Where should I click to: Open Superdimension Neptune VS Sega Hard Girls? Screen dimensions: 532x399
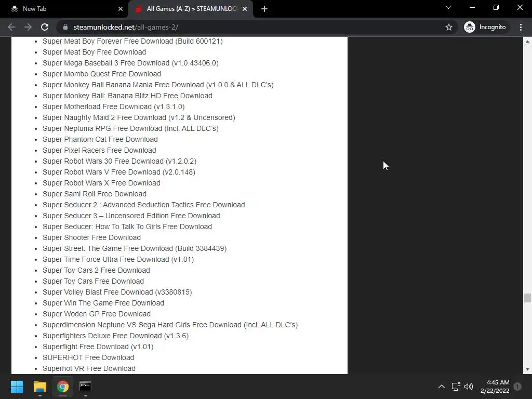point(170,325)
